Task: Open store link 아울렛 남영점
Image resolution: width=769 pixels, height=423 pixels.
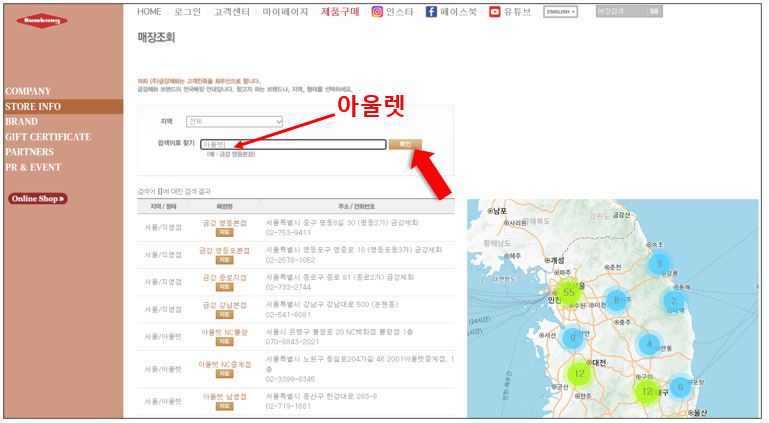Action: coord(225,397)
